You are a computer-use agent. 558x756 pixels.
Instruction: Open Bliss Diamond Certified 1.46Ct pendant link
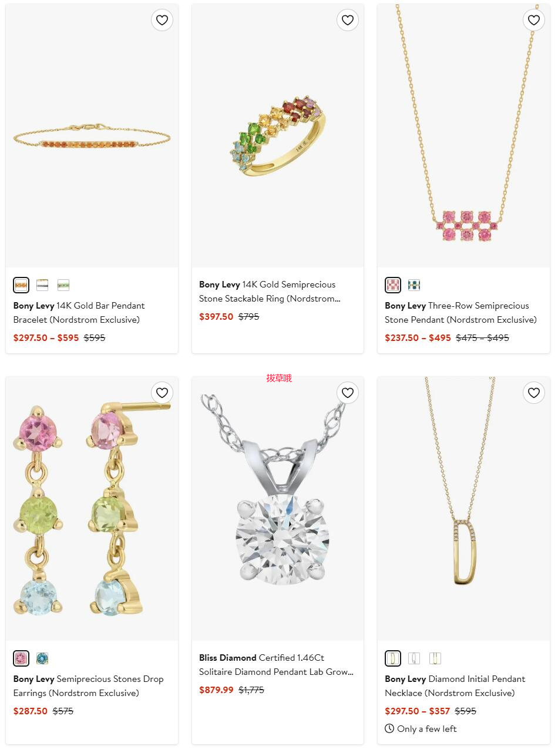tap(276, 665)
